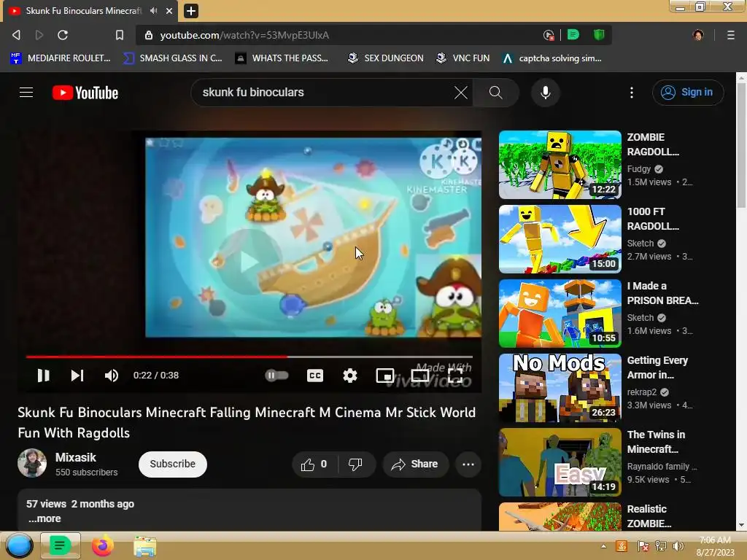The image size is (747, 560).
Task: Search with voice microphone
Action: tap(546, 93)
